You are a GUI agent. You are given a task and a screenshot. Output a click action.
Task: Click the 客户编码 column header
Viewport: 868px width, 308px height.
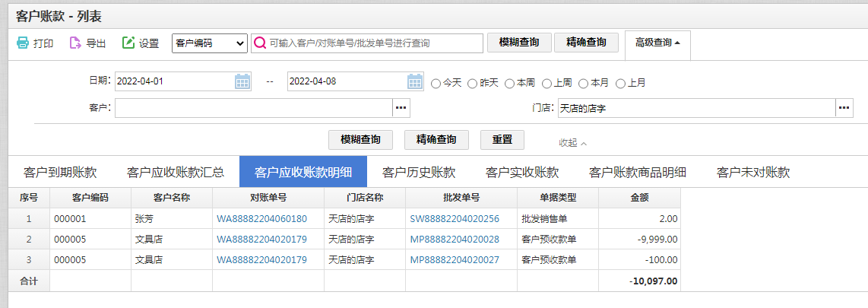point(90,198)
